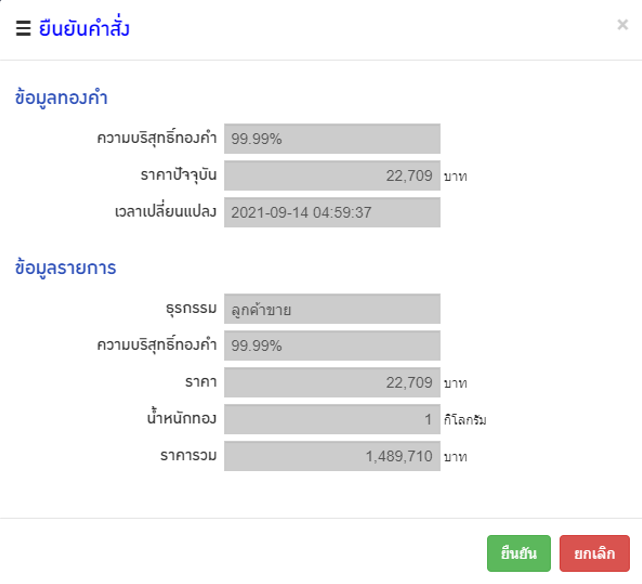This screenshot has width=642, height=584.
Task: Click the กิโลกรัม unit label
Action: click(466, 420)
